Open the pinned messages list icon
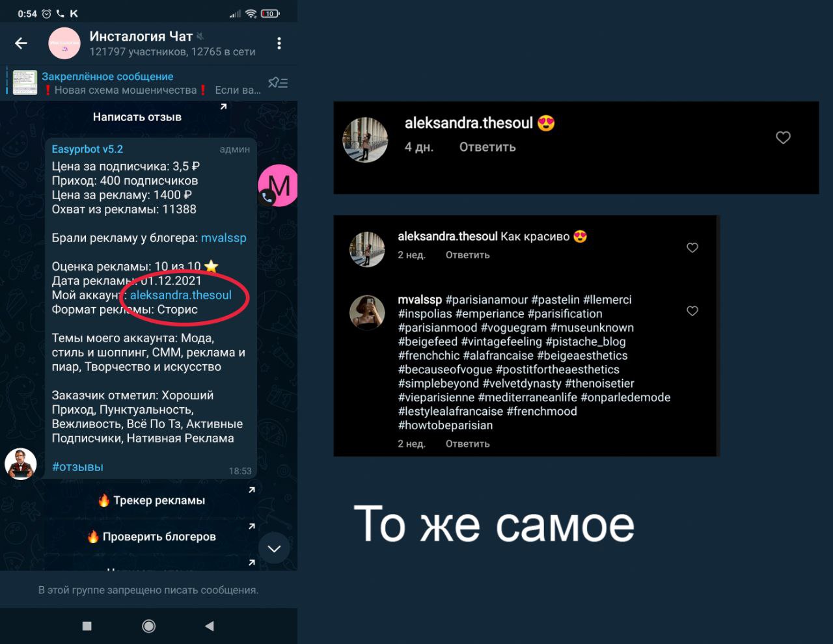The width and height of the screenshot is (833, 644). pyautogui.click(x=278, y=83)
